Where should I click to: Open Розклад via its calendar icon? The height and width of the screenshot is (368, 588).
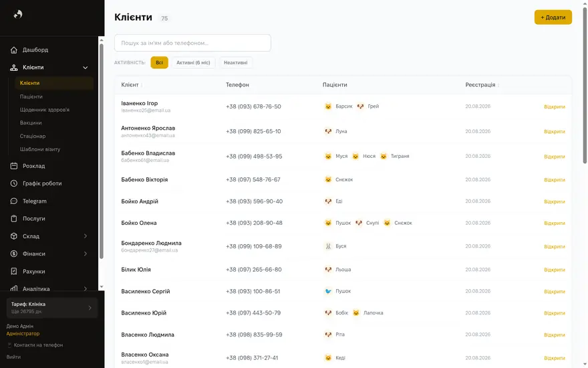(14, 166)
